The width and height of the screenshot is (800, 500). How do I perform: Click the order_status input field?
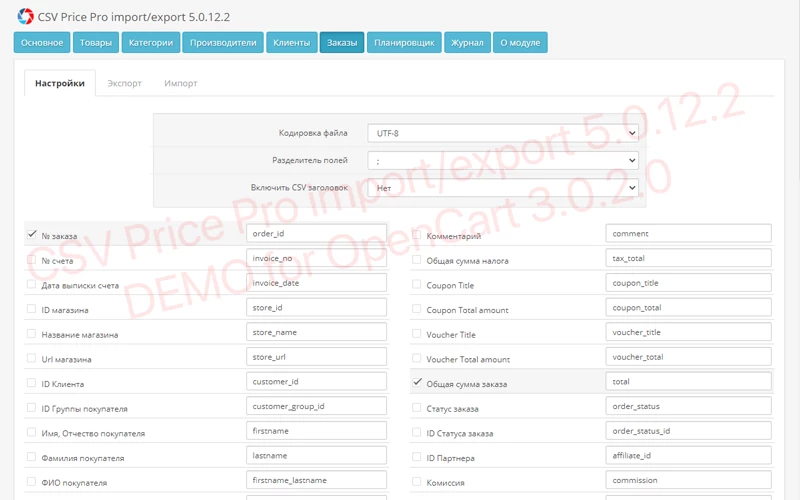pyautogui.click(x=689, y=406)
